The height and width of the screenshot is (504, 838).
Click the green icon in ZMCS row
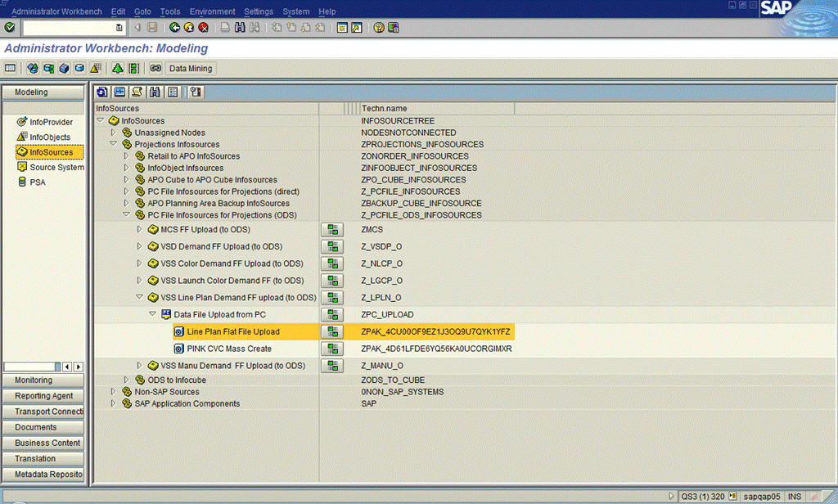(332, 229)
